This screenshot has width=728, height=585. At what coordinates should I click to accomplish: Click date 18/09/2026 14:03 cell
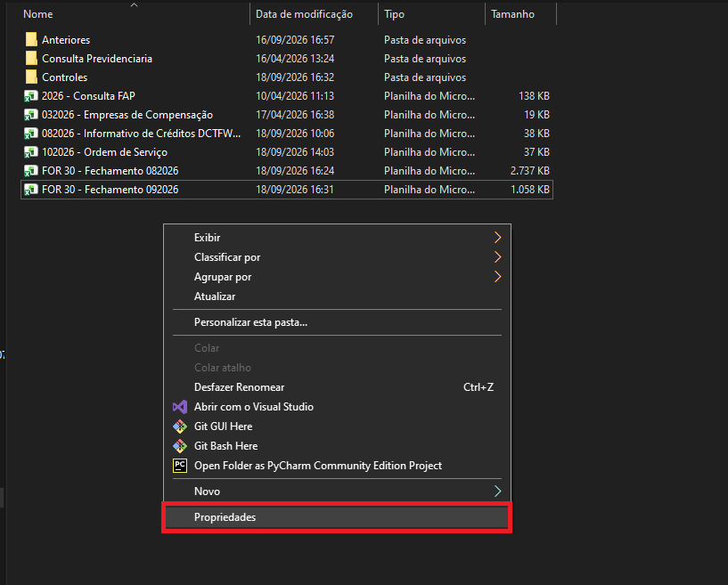pos(295,152)
